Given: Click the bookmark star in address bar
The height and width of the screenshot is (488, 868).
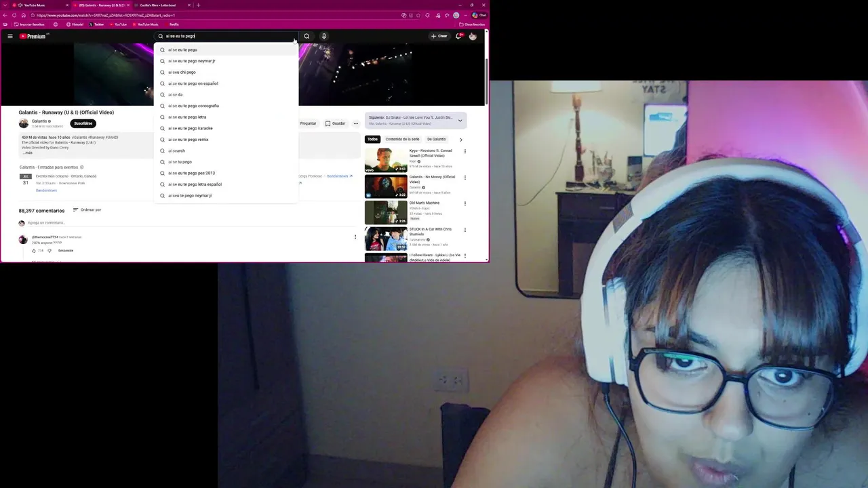Looking at the screenshot, I should [x=418, y=15].
